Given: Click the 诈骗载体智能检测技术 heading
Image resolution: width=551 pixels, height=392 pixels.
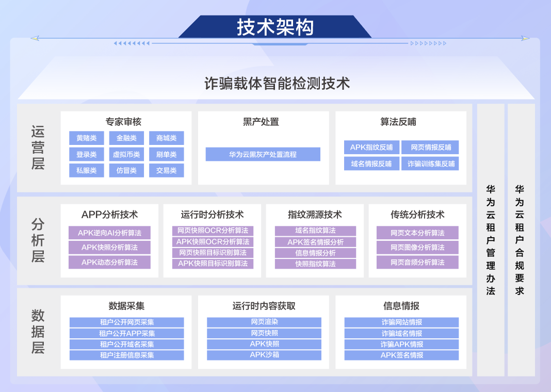Looking at the screenshot, I should 277,84.
